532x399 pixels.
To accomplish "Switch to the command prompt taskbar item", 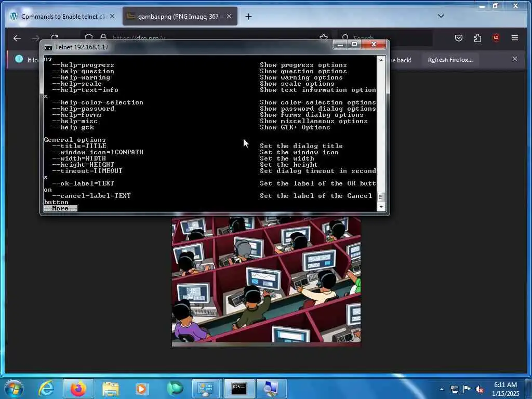I will click(239, 389).
